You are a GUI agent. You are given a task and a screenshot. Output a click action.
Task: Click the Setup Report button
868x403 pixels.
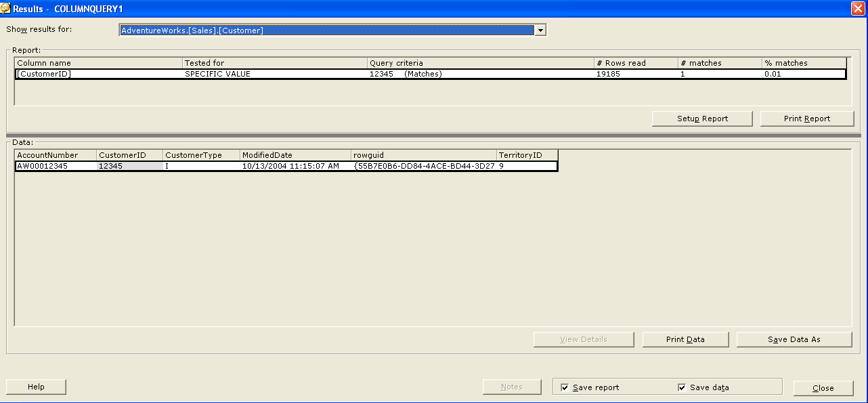(x=702, y=119)
